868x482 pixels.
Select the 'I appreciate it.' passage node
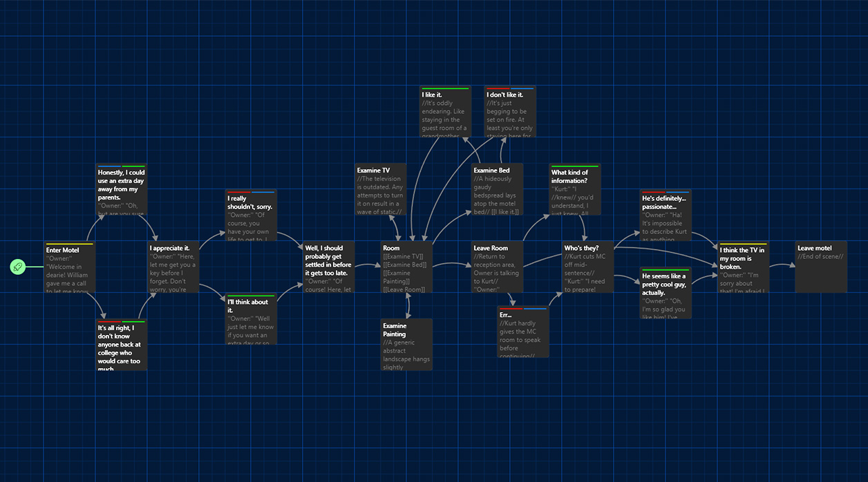173,267
